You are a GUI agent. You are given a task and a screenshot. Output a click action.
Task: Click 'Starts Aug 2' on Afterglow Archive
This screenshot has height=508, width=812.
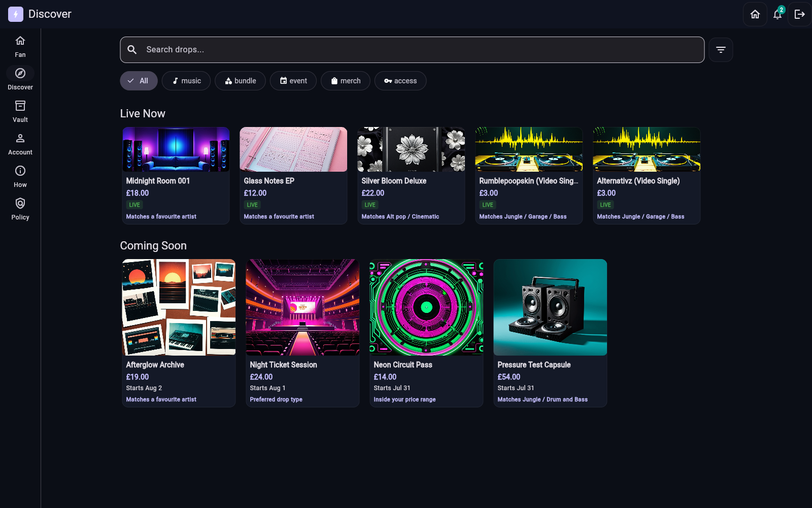144,388
